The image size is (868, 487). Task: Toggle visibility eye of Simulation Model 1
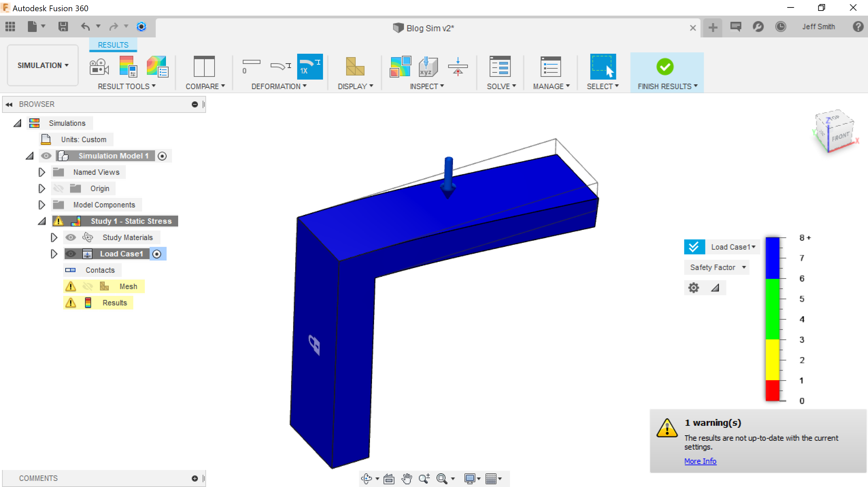point(46,156)
